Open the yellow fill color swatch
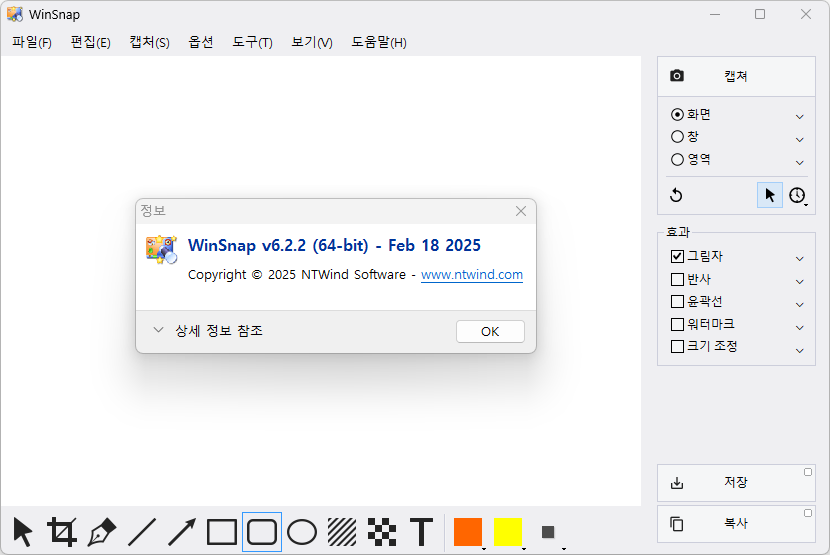This screenshot has width=830, height=555. pos(508,532)
